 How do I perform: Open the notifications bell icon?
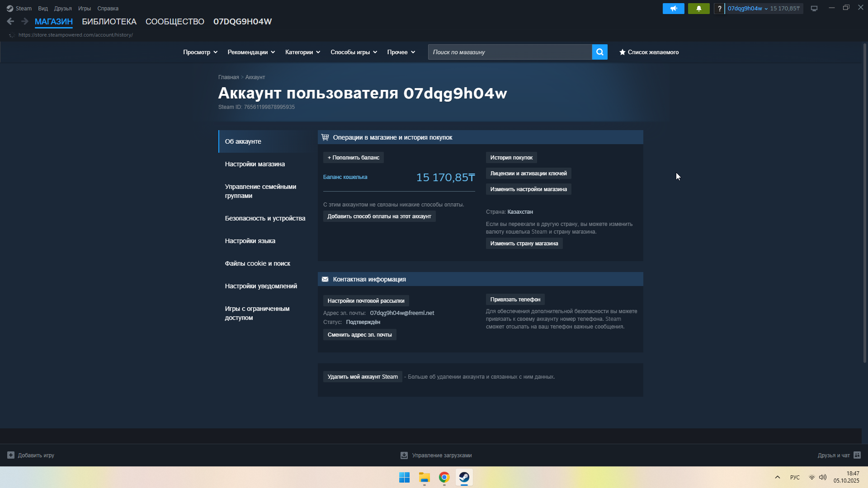pos(698,9)
